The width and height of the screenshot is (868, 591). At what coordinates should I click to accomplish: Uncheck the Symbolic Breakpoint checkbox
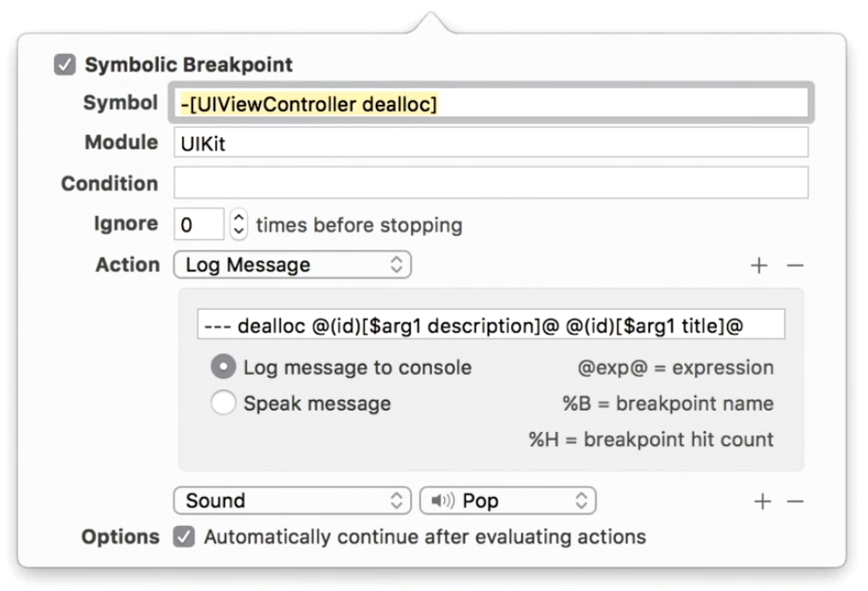[65, 64]
